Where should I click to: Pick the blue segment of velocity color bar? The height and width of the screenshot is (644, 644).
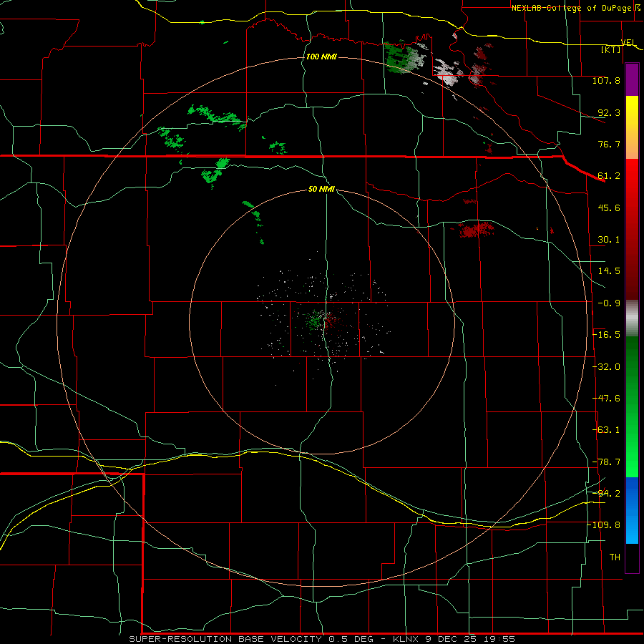coord(632,493)
